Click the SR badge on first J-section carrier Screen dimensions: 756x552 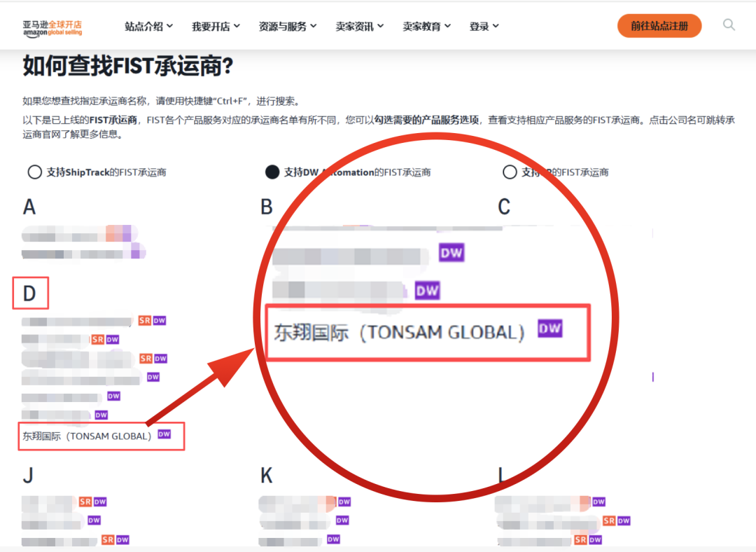click(85, 502)
